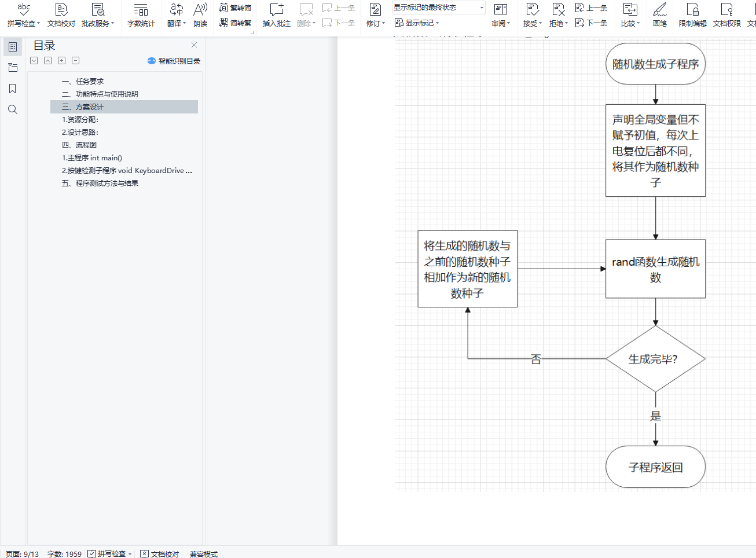
Task: Insert a comment with 插入批注
Action: tap(277, 14)
